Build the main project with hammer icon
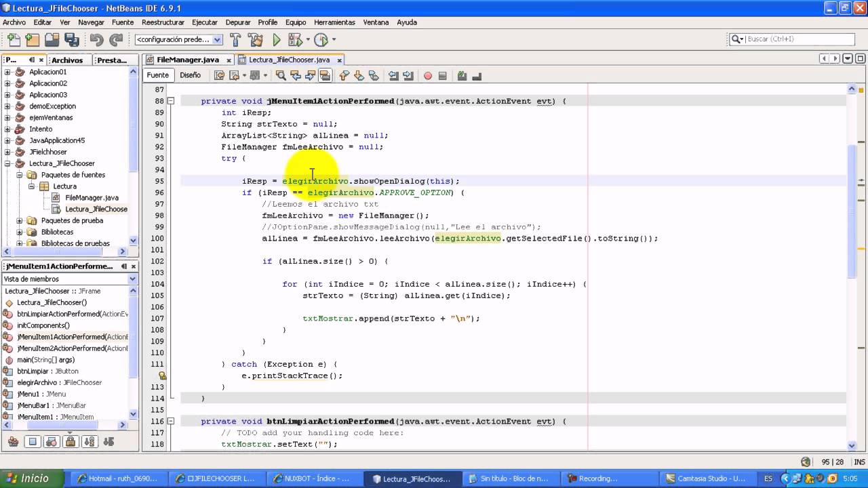 pos(235,39)
